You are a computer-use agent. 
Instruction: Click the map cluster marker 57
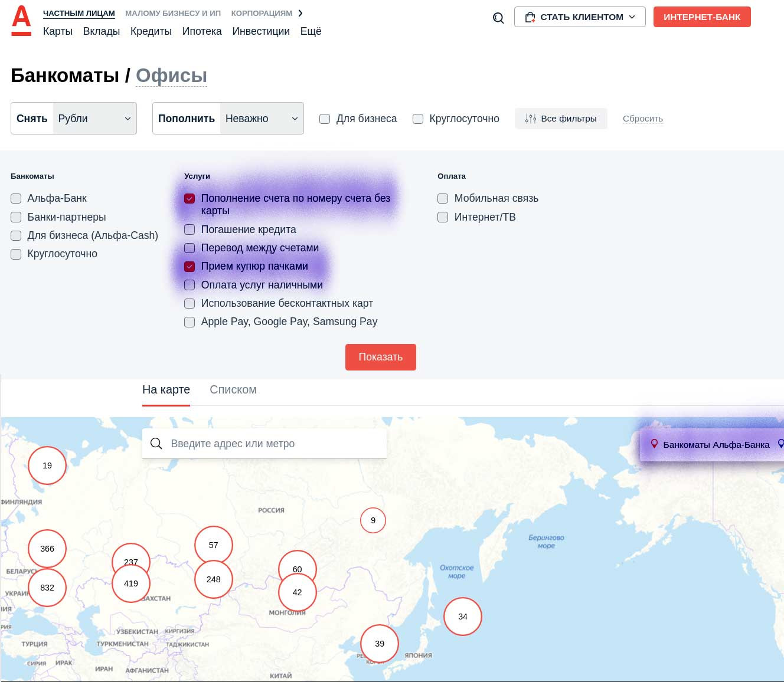(x=214, y=545)
